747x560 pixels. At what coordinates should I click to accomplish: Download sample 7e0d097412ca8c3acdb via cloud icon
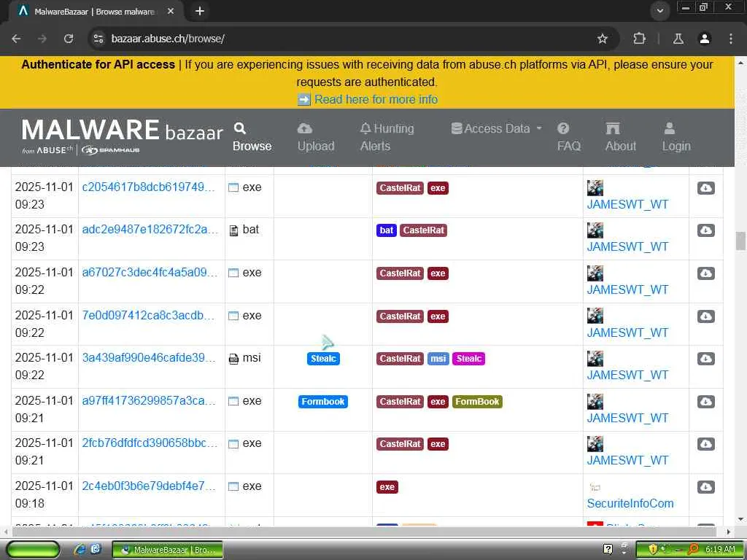point(705,316)
